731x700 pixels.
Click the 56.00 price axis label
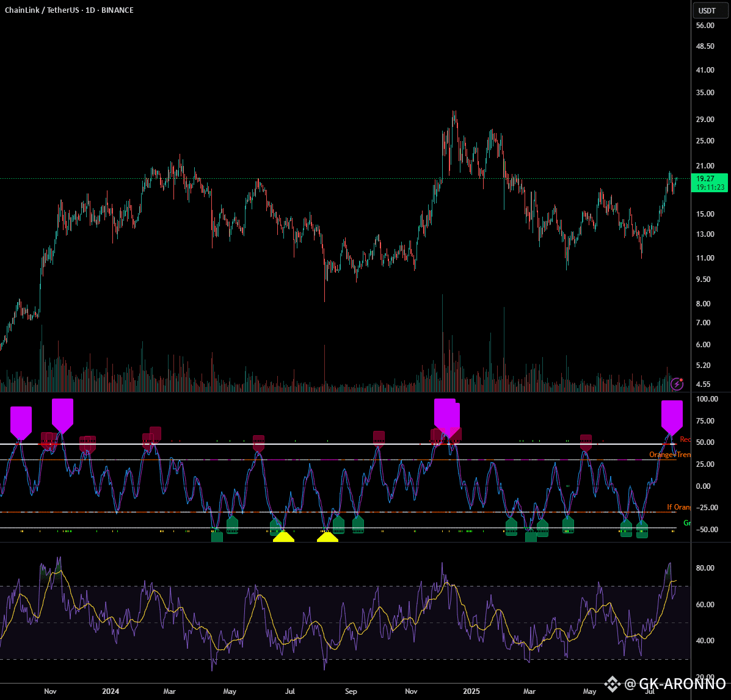pos(705,26)
